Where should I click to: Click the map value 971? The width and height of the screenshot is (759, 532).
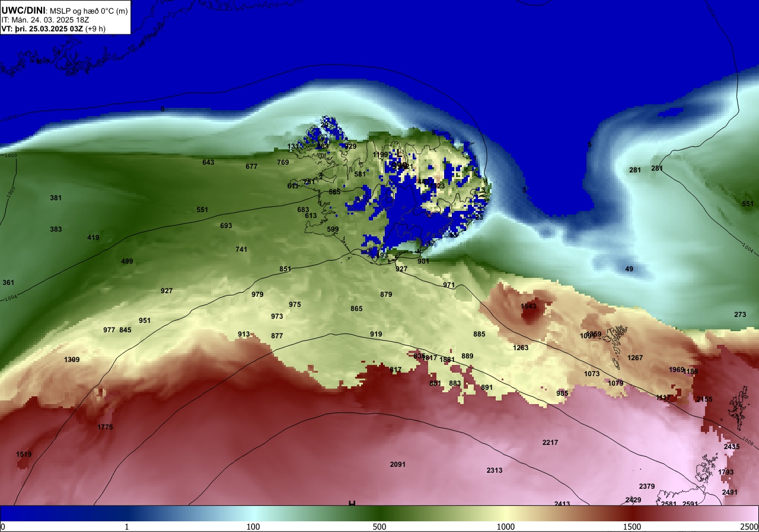pos(449,285)
